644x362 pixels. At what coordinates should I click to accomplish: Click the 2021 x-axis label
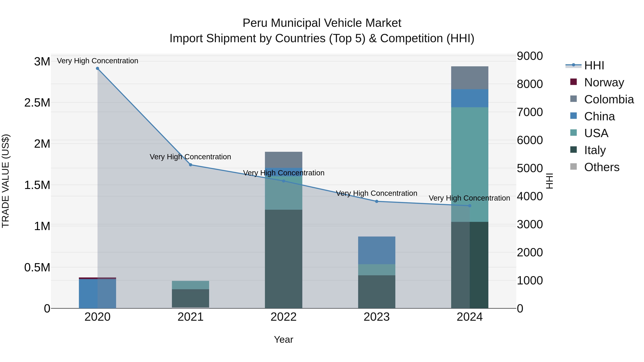click(191, 317)
